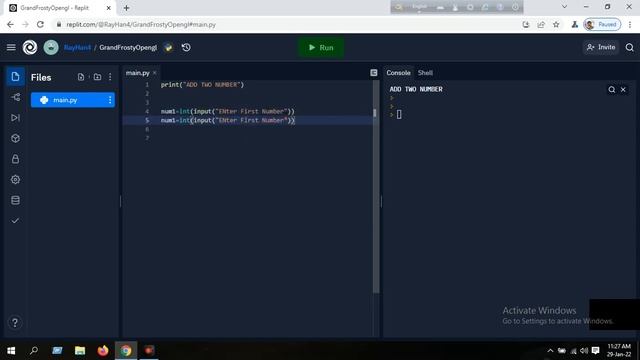Select the Files sidebar icon
Screen dimensions: 640x360
(x=15, y=77)
